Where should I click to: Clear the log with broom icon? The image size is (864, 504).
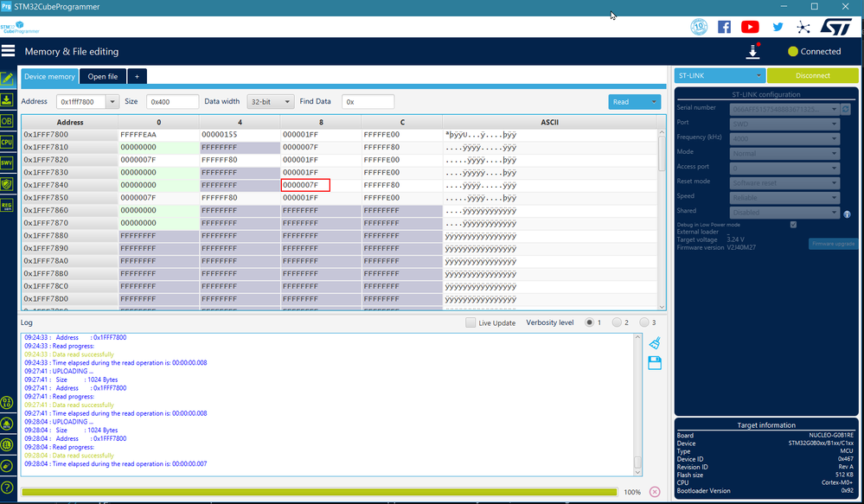coord(655,342)
